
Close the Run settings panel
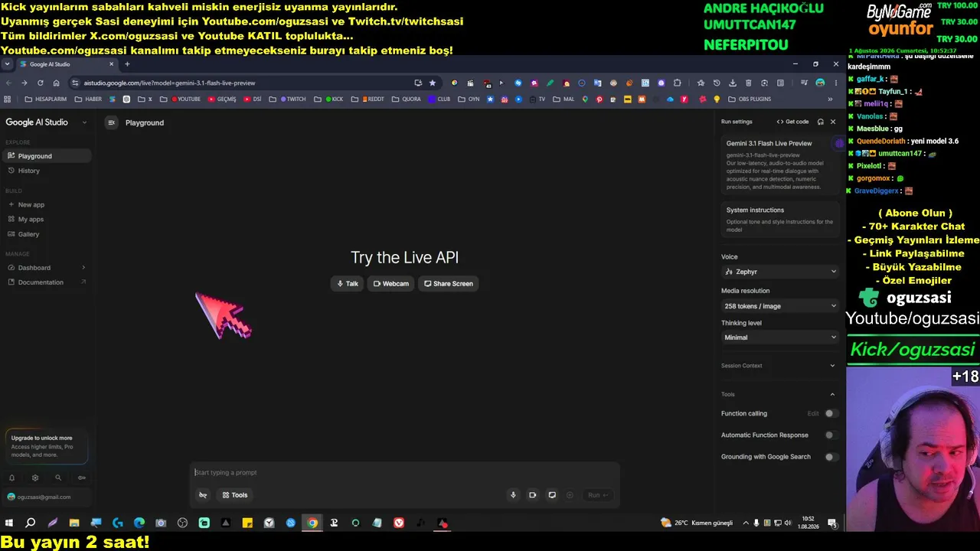[x=833, y=122]
